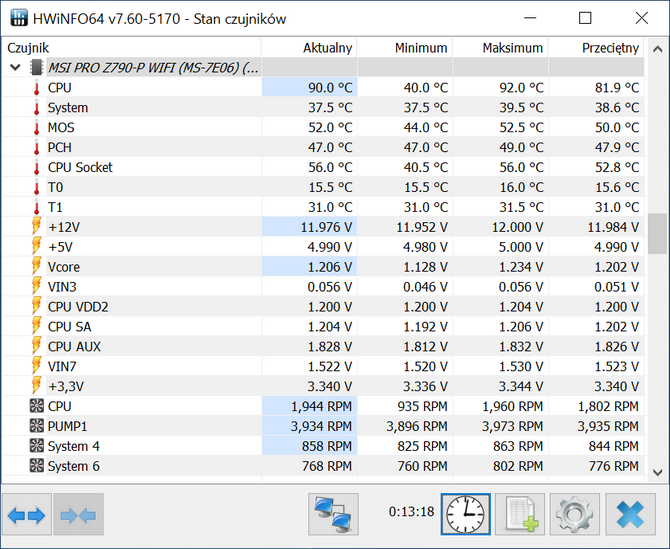Click lightning bolt icon of VIN7 row
This screenshot has width=670, height=549.
tap(37, 367)
